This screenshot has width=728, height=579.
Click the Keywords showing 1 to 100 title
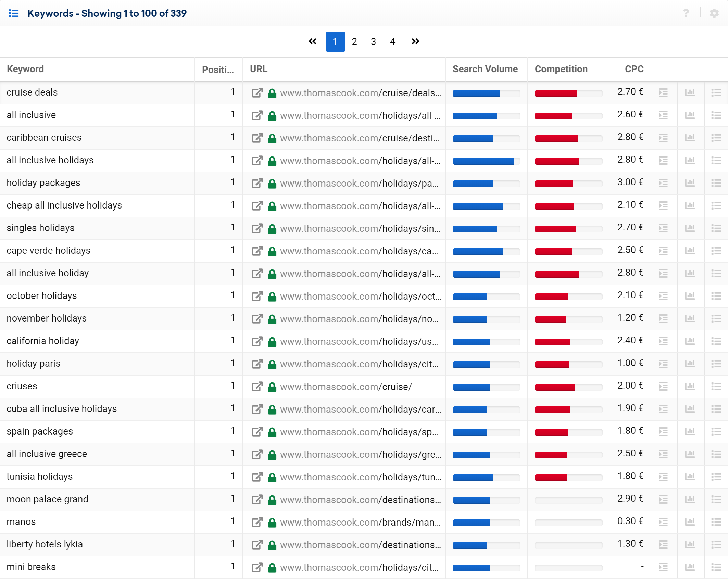coord(107,13)
